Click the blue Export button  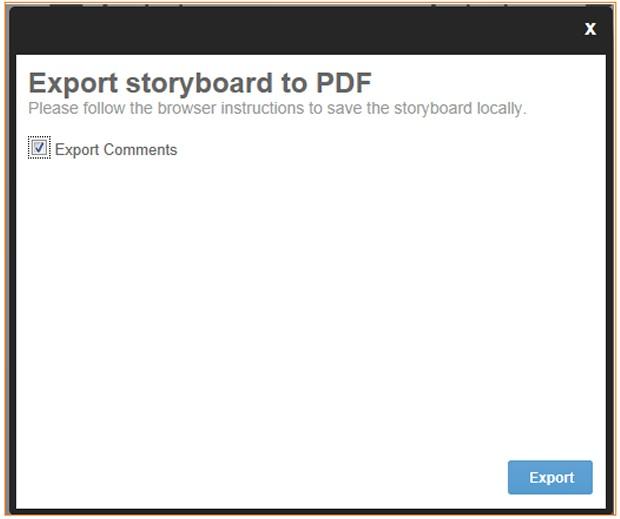pyautogui.click(x=550, y=477)
